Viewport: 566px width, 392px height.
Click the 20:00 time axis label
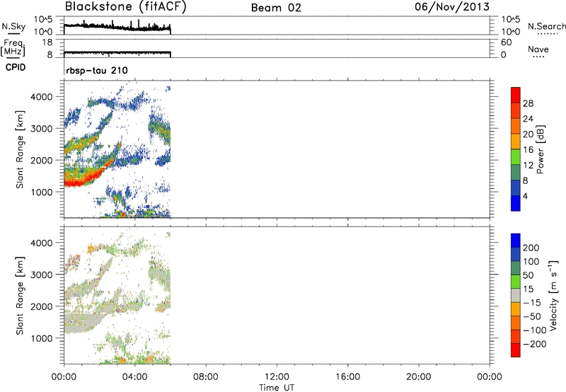[418, 377]
